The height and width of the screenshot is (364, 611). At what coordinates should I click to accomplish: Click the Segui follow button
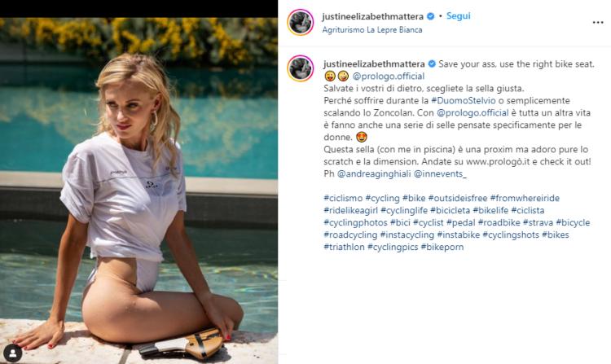point(458,16)
